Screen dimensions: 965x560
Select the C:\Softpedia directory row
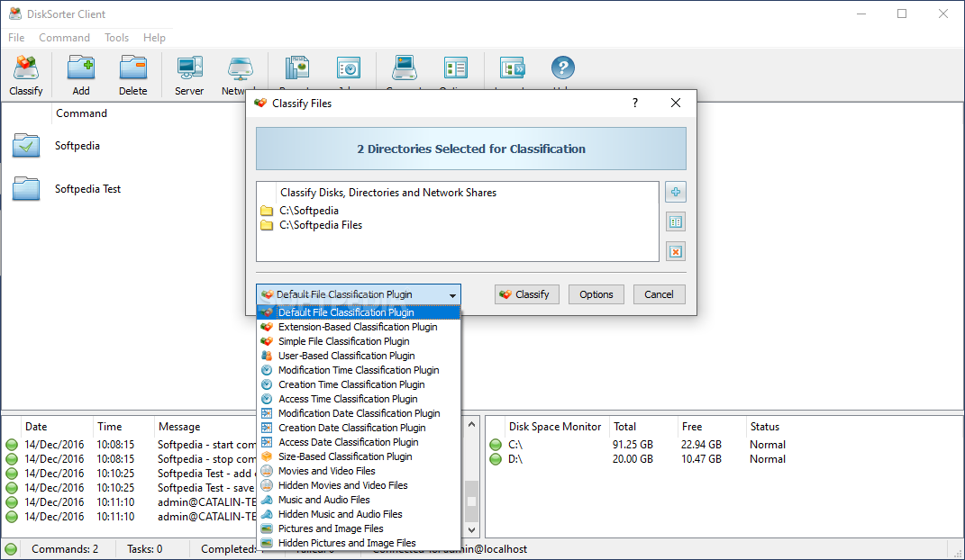click(x=457, y=211)
